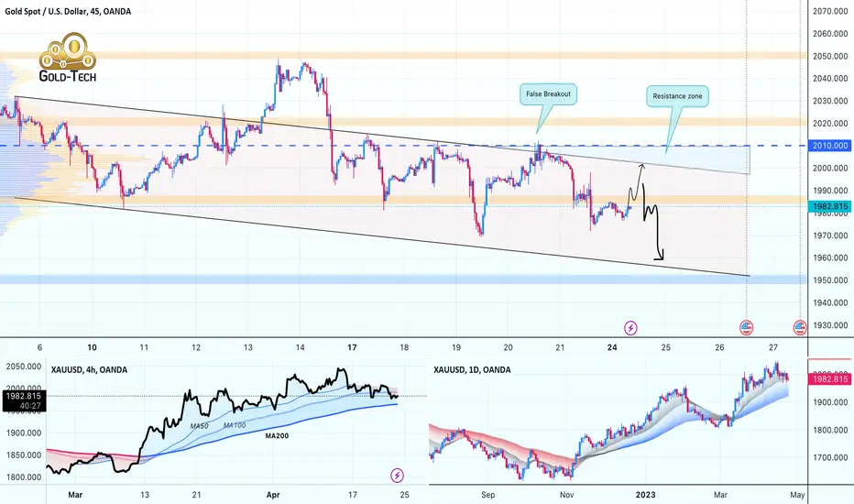Image resolution: width=854 pixels, height=504 pixels.
Task: Click the Gold Spot / U.S. Dollar title
Action: pos(68,11)
